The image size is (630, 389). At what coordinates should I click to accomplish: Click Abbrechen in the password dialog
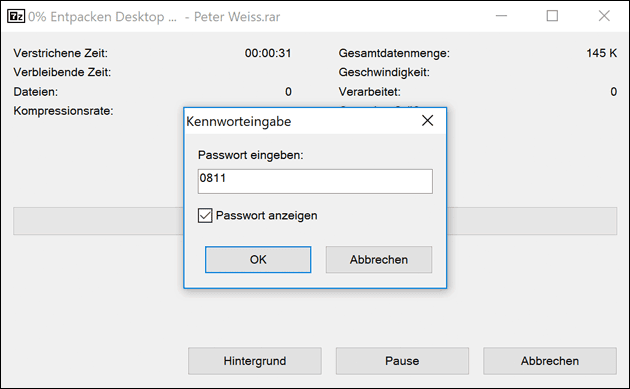tap(379, 260)
